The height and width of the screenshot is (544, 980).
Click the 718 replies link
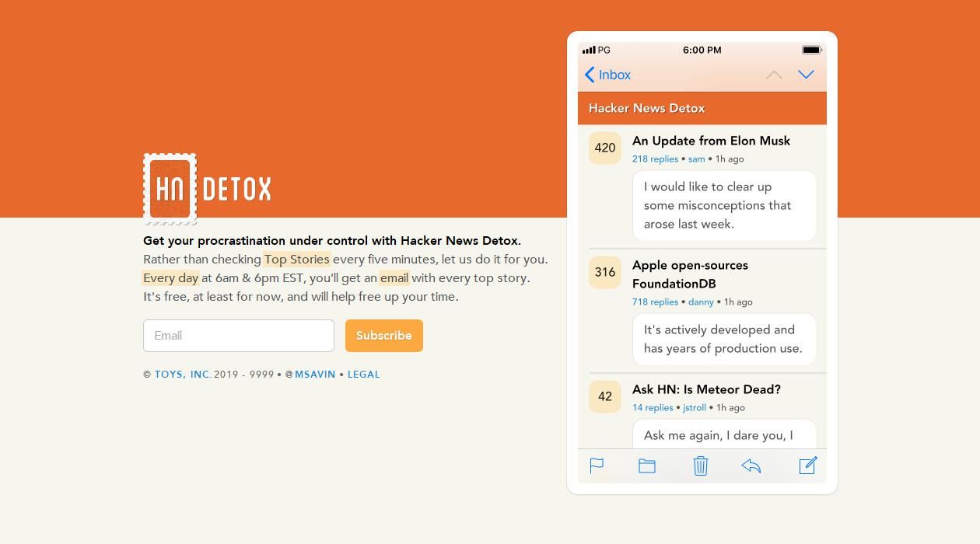click(655, 302)
